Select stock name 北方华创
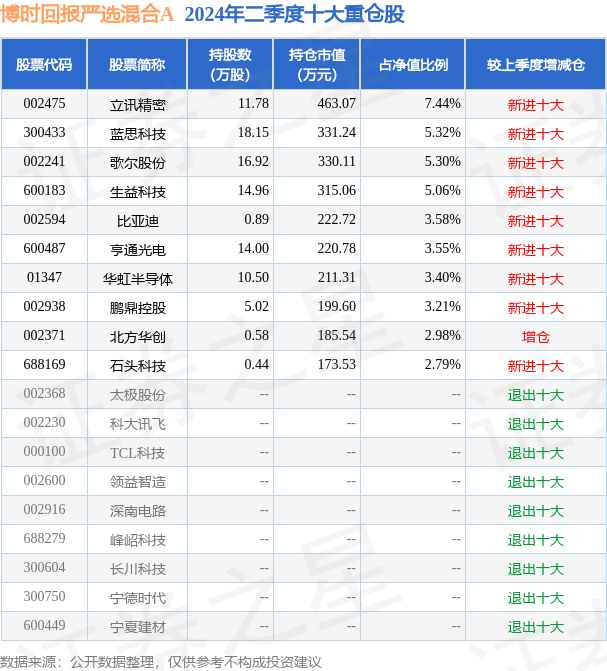The height and width of the screenshot is (671, 607). (x=137, y=337)
